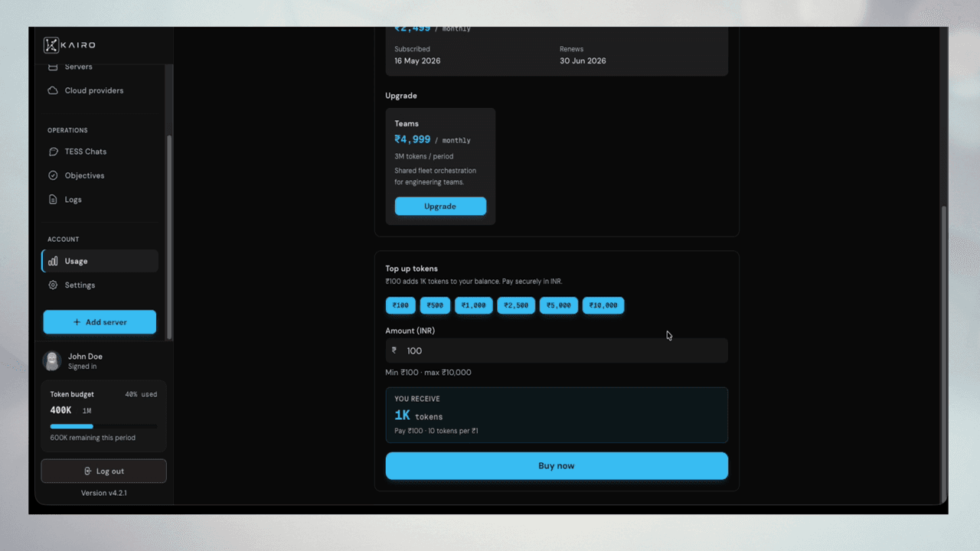Viewport: 980px width, 551px height.
Task: Click the Settings gear icon
Action: 53,285
